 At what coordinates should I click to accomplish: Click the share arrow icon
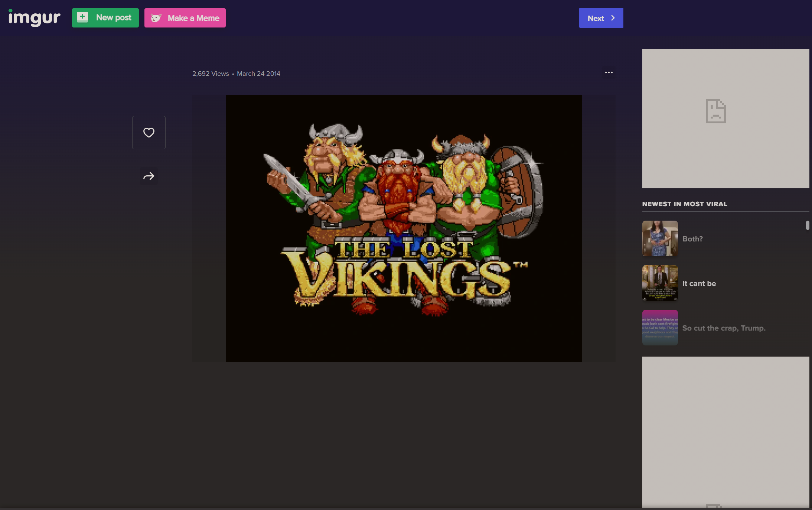149,176
